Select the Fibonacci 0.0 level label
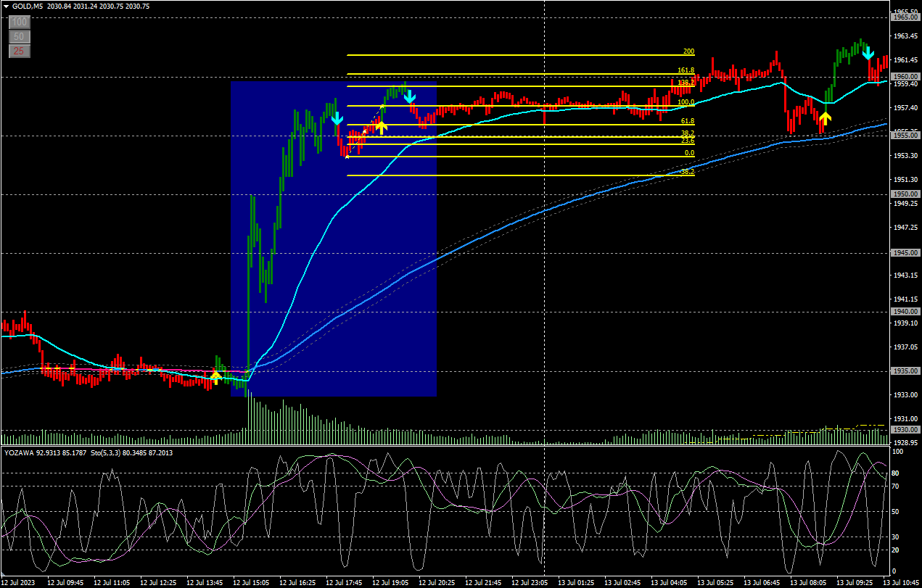 [689, 153]
